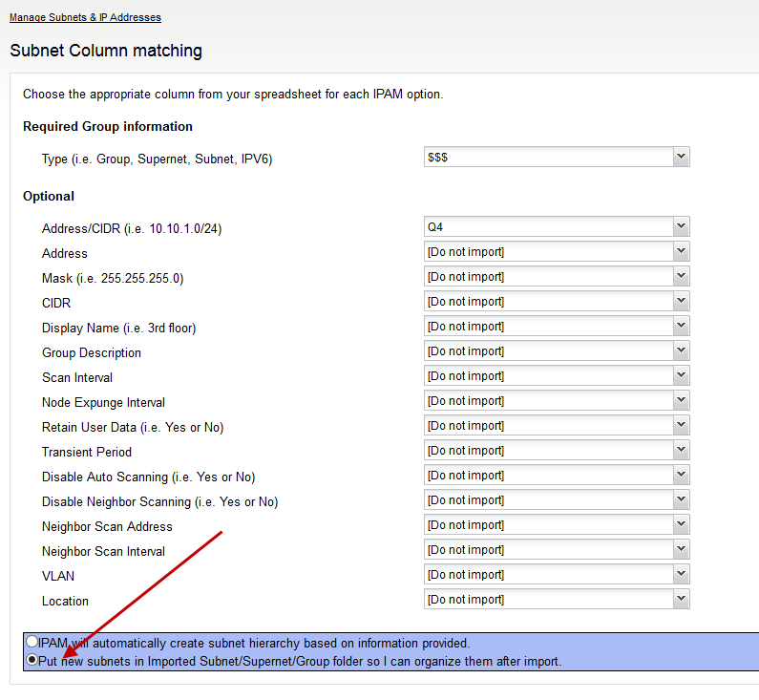Open the CIDR column dropdown
The height and width of the screenshot is (700, 759).
pyautogui.click(x=557, y=302)
